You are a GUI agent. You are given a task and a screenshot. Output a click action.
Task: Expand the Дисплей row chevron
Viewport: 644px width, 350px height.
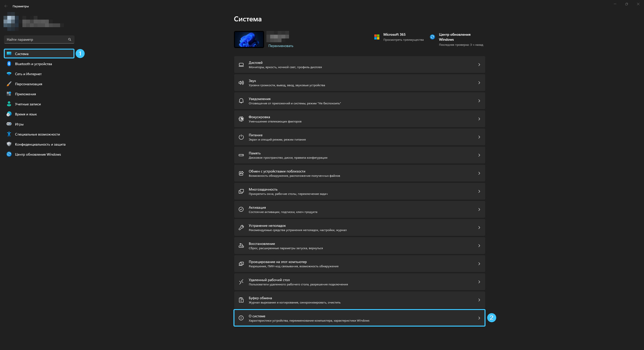(x=479, y=65)
